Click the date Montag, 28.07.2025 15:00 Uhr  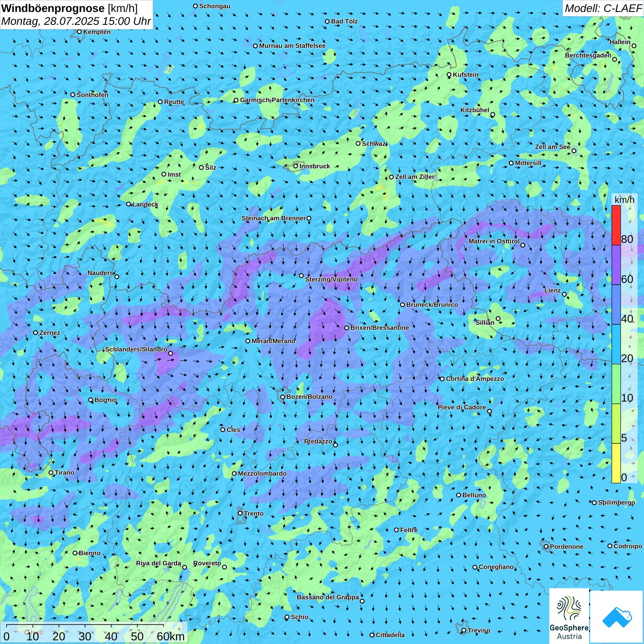tap(76, 21)
